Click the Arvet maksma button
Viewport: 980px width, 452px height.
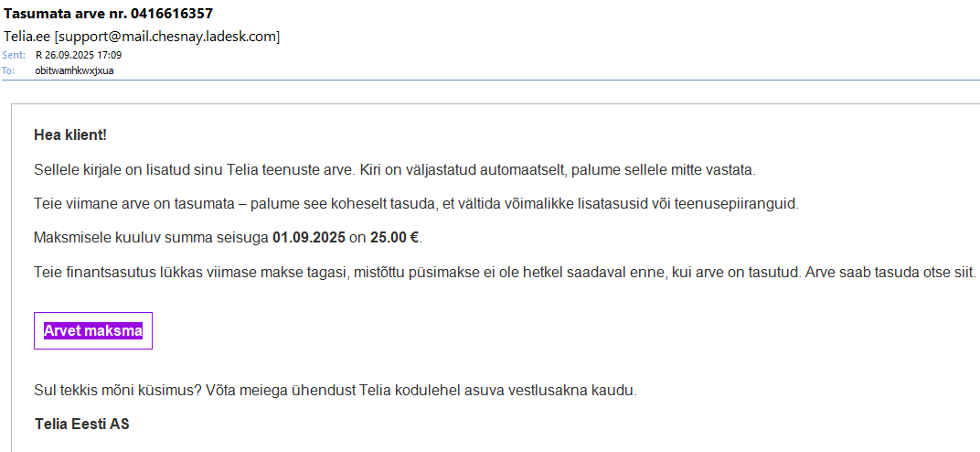pos(93,330)
